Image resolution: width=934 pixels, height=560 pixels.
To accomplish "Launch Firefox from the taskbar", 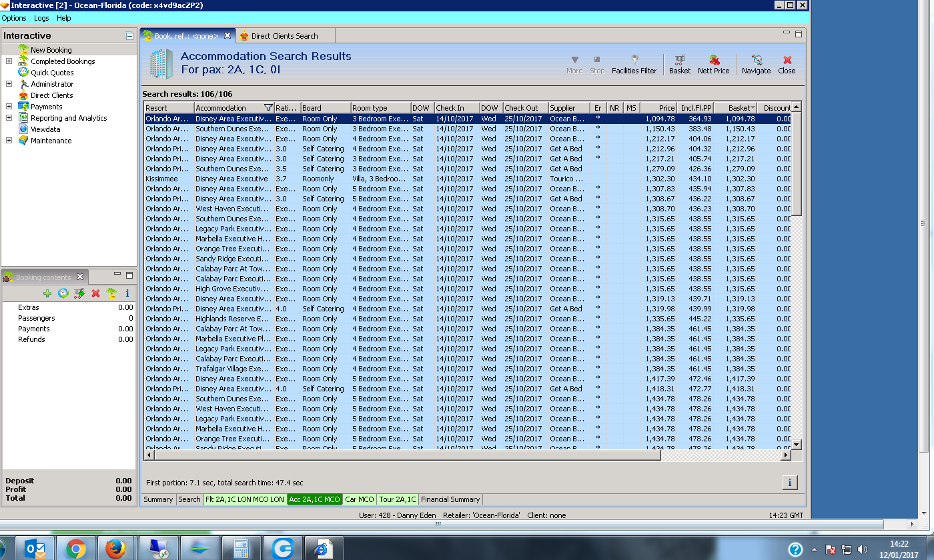I will 116,549.
